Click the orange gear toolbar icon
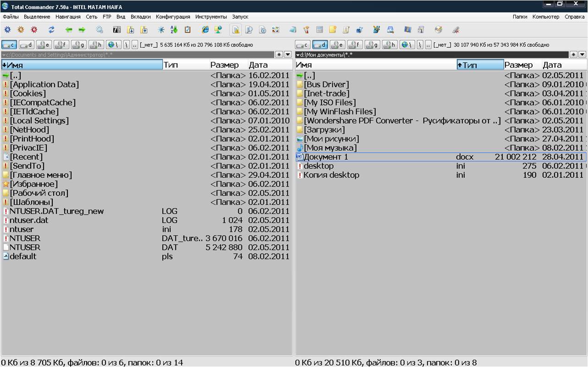 click(21, 30)
